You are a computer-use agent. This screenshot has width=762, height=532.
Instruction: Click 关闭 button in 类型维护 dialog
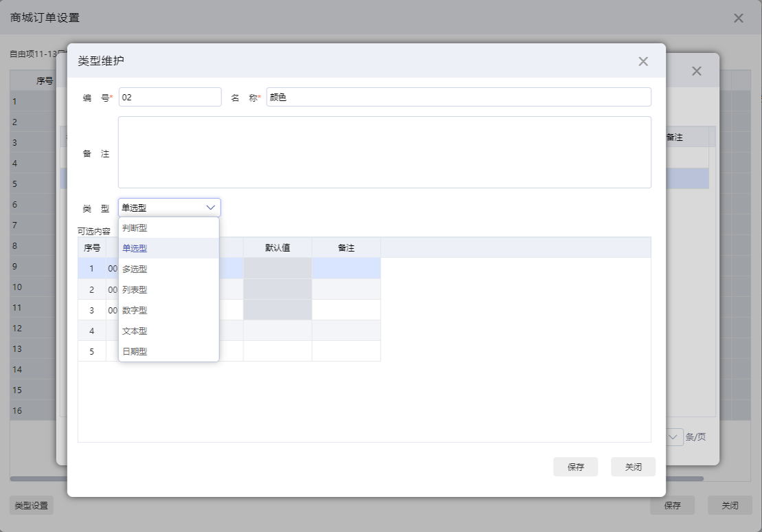click(x=634, y=467)
